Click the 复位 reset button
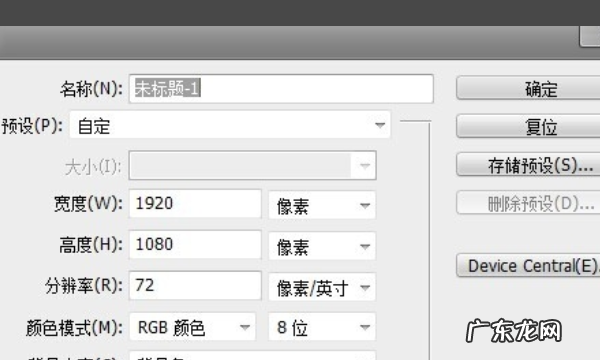 tap(528, 126)
